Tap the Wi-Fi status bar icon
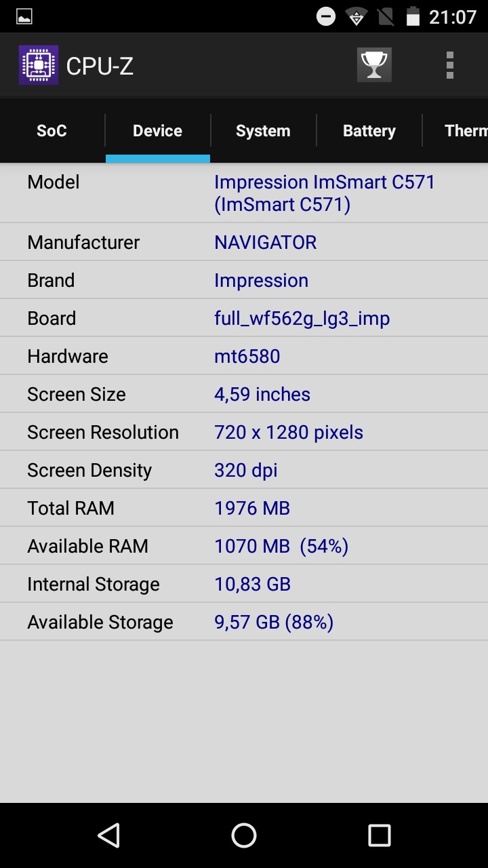The image size is (488, 868). click(x=357, y=16)
